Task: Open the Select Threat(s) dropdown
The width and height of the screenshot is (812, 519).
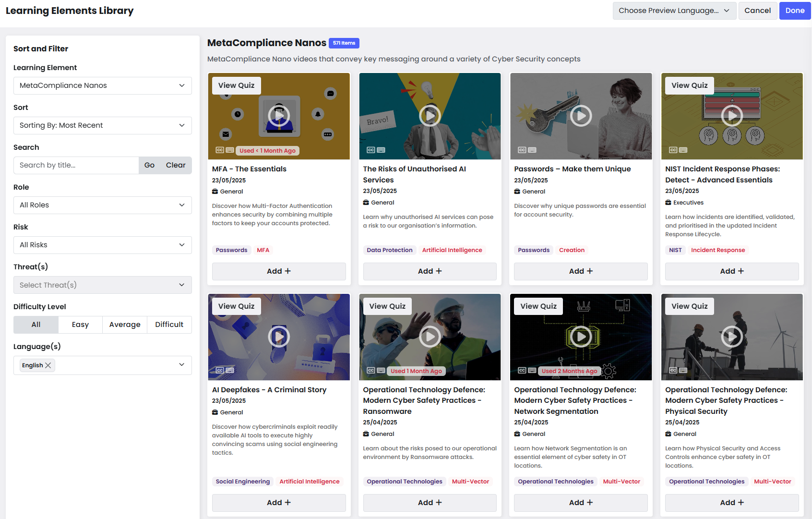Action: pos(103,285)
